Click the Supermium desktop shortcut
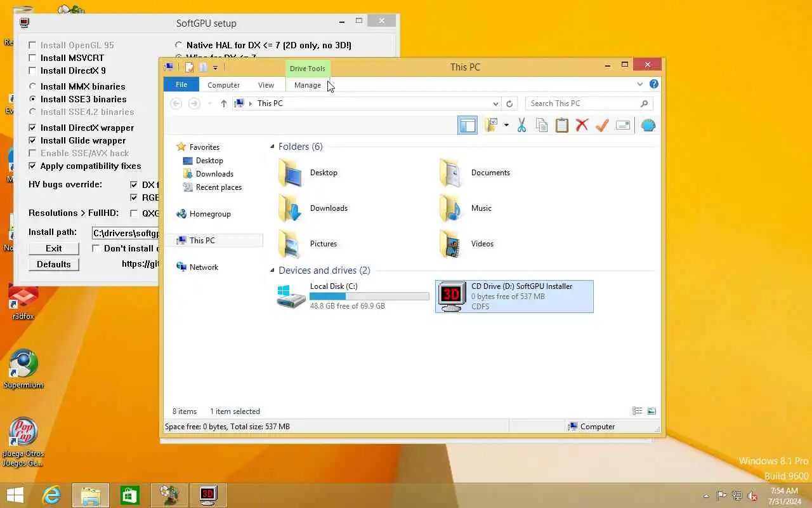The height and width of the screenshot is (508, 812). point(23,370)
